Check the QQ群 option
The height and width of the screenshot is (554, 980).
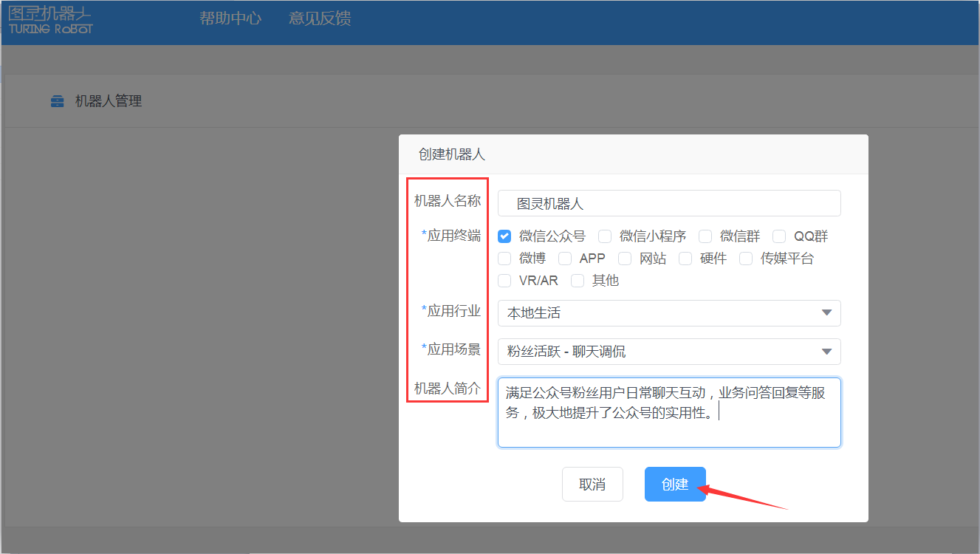point(779,236)
